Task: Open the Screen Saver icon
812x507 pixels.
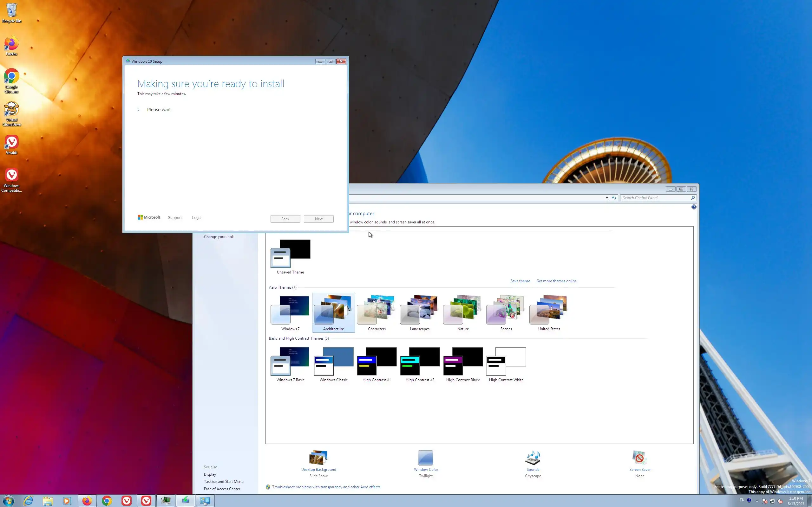Action: tap(639, 458)
